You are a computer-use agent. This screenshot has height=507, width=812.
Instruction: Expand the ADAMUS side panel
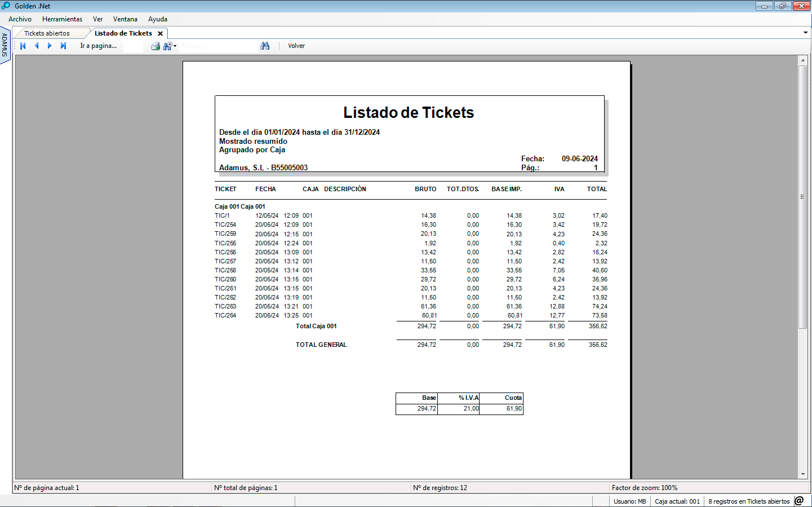[x=5, y=45]
